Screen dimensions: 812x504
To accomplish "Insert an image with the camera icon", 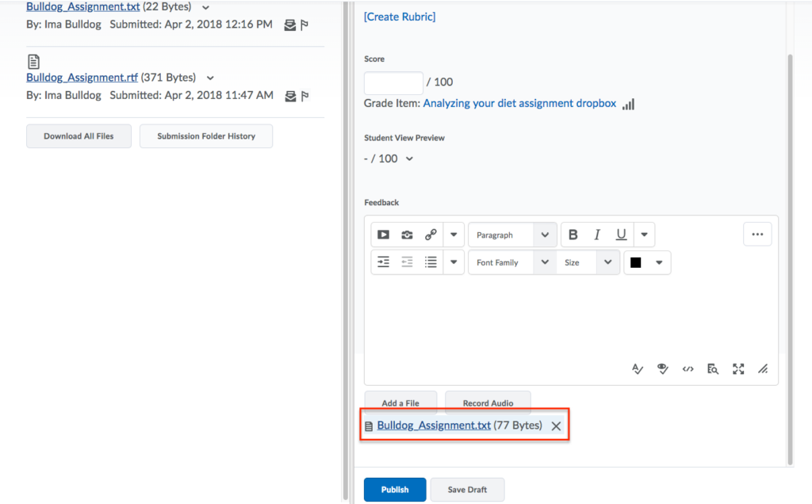I will [407, 235].
